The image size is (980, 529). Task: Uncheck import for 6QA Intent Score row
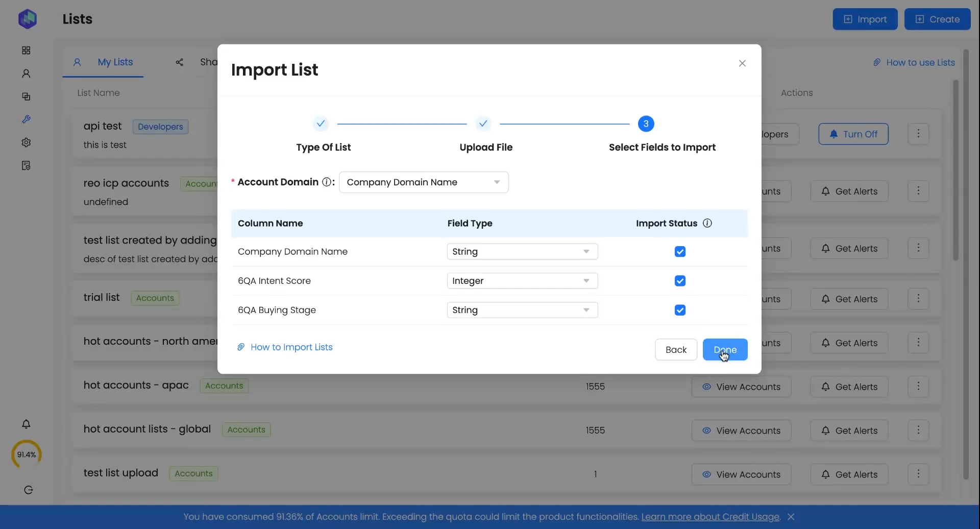[x=680, y=281]
